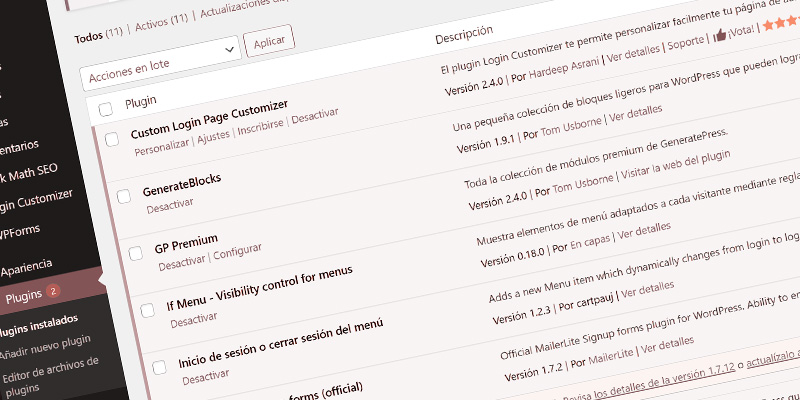Click the Versión 1.7.2 text

533,371
